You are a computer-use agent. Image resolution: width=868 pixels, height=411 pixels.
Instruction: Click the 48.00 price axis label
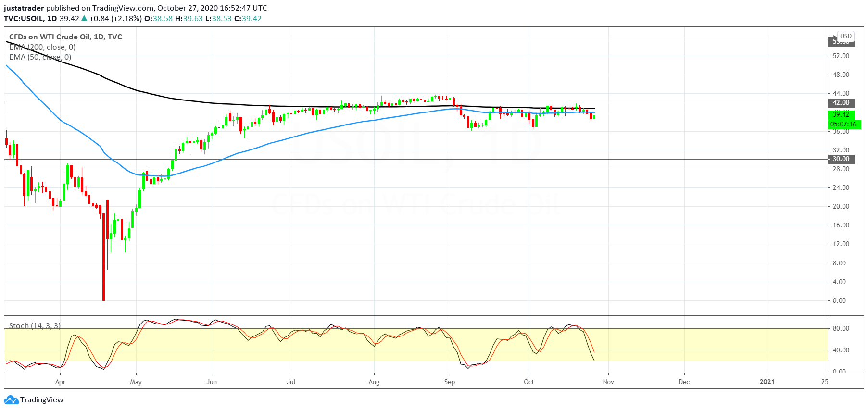841,75
